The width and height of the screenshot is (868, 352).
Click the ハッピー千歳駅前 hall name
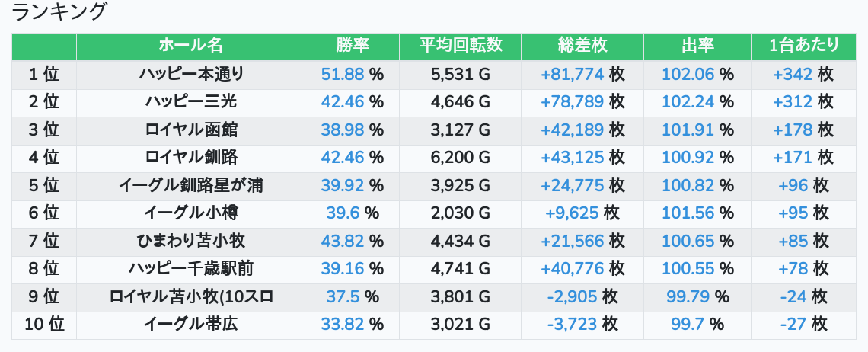pos(191,269)
